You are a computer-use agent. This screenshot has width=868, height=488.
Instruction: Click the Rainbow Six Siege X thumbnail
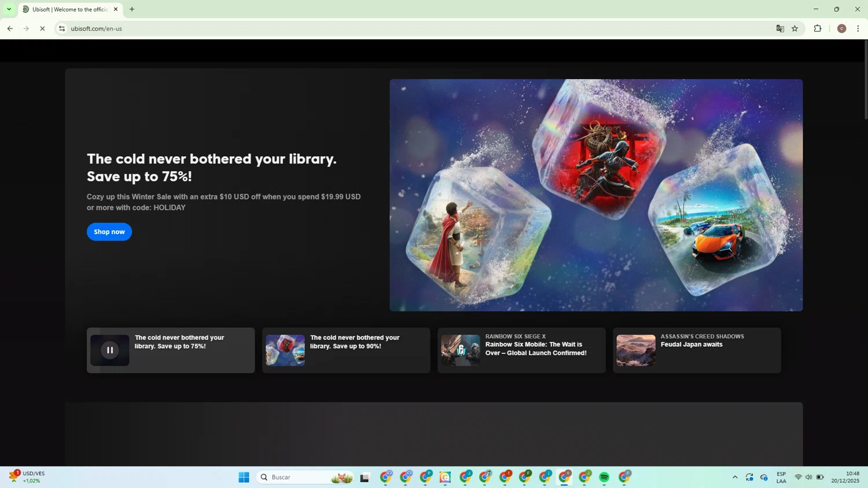[x=461, y=350]
